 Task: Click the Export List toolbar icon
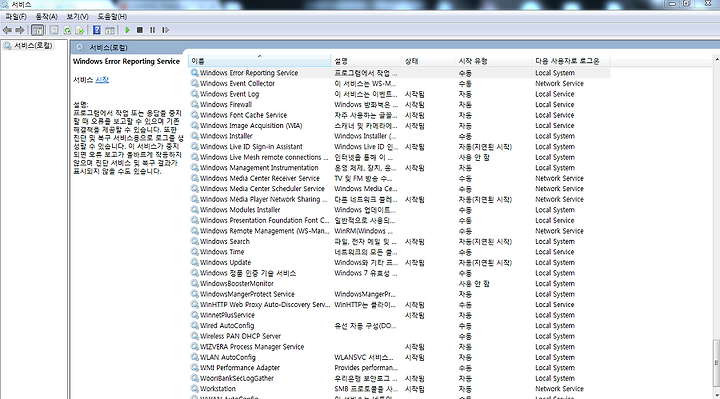(x=80, y=30)
